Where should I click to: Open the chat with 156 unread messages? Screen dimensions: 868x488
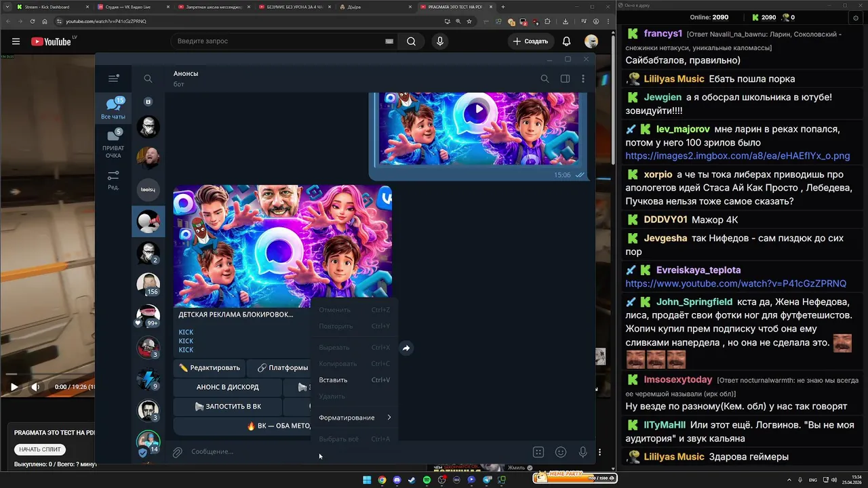coord(148,284)
